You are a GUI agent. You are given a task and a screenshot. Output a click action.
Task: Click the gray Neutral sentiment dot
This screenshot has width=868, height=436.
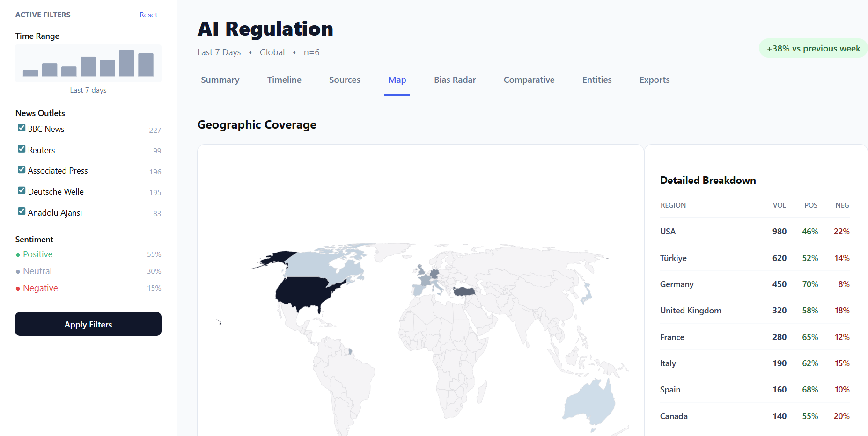18,271
